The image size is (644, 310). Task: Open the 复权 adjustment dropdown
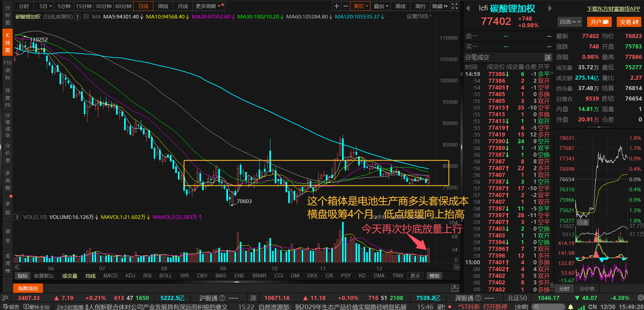point(361,6)
